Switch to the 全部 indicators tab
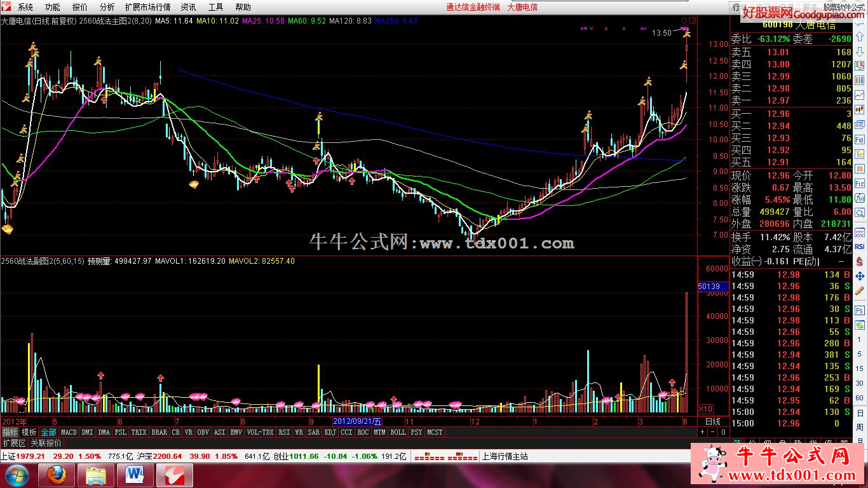 click(48, 432)
